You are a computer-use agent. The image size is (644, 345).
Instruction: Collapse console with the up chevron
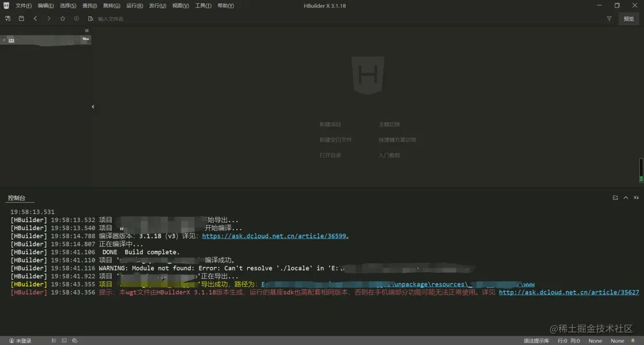point(626,198)
